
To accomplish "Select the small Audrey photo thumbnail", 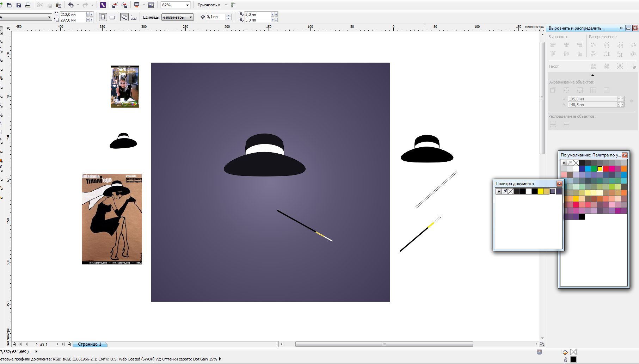I will pos(125,87).
